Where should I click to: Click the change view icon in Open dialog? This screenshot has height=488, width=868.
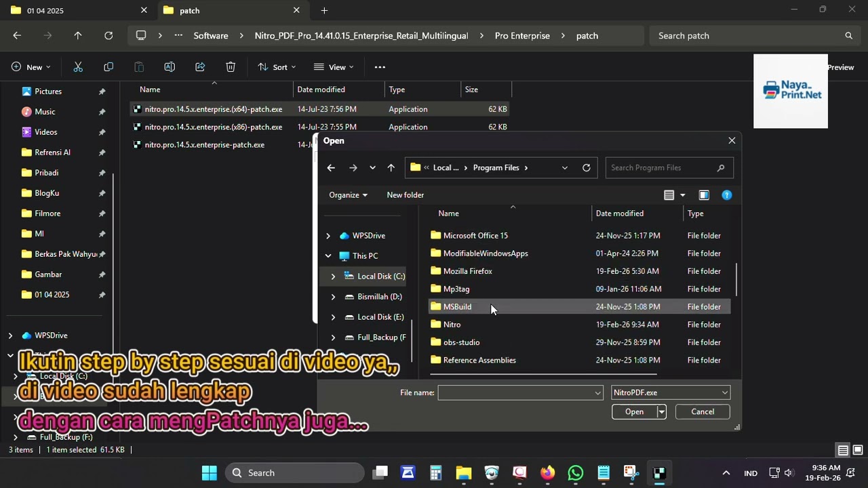click(x=669, y=195)
